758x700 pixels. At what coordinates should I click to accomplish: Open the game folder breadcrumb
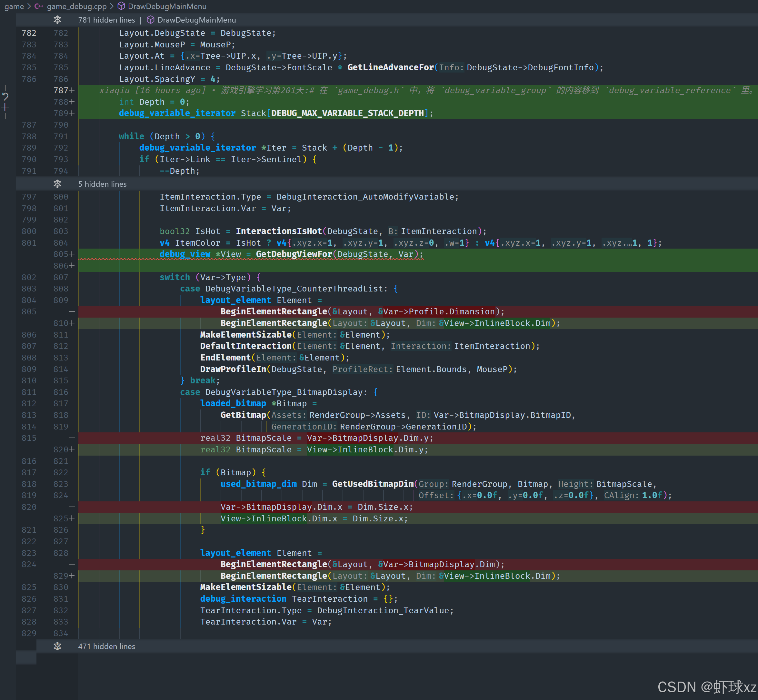click(x=14, y=6)
